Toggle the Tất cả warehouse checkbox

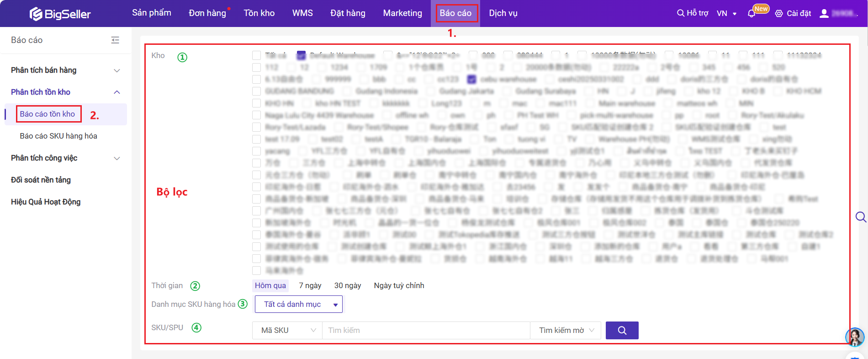tap(257, 55)
